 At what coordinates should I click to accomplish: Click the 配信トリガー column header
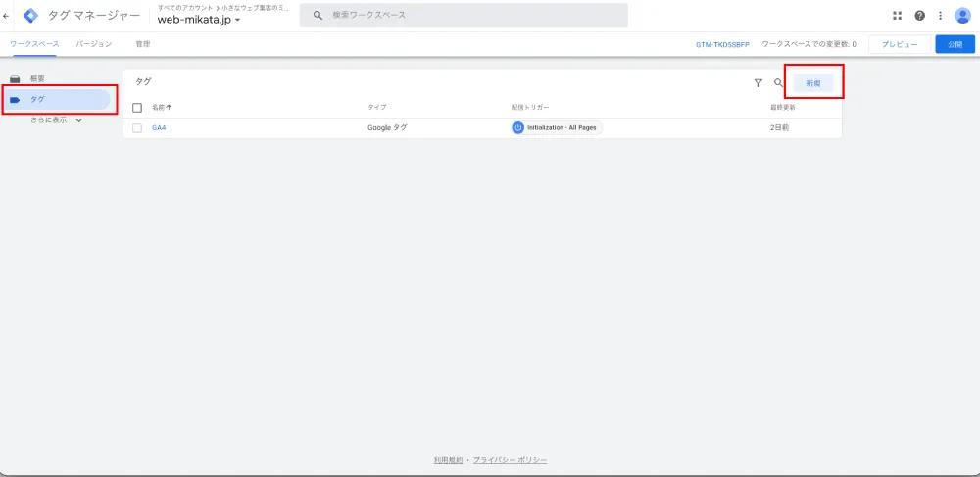[x=530, y=108]
